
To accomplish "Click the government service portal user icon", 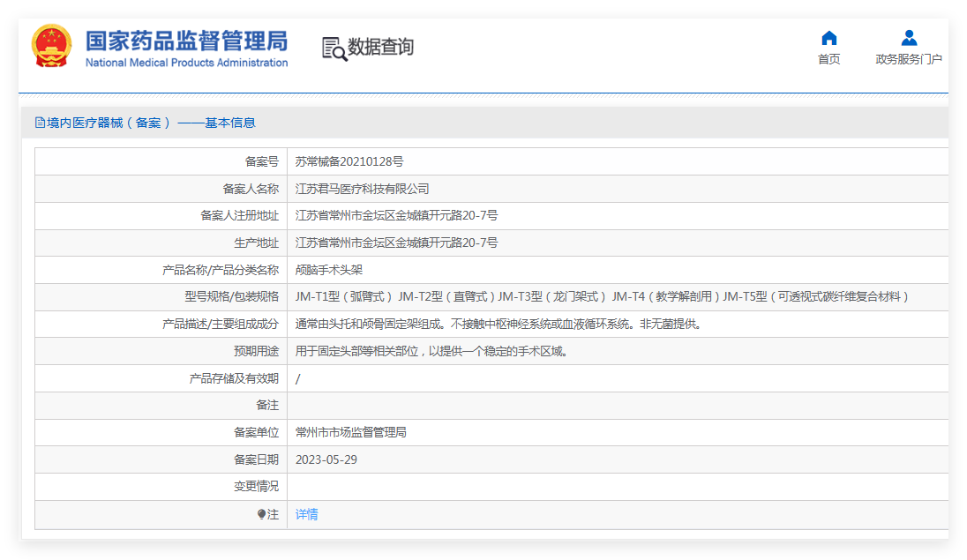I will pyautogui.click(x=909, y=38).
